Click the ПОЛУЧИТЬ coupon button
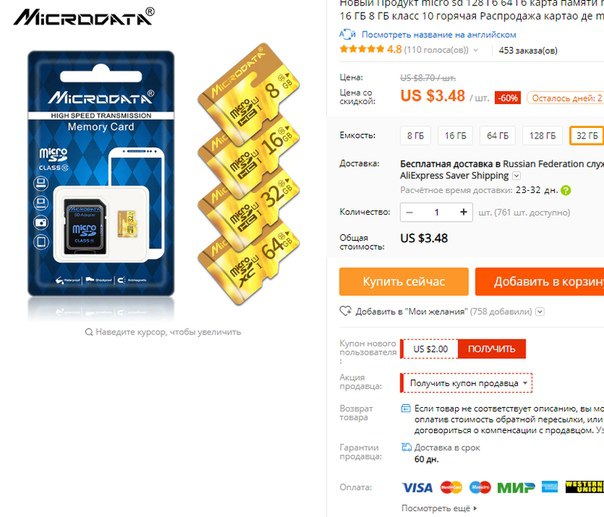Screen dimensions: 604x517 [x=492, y=349]
